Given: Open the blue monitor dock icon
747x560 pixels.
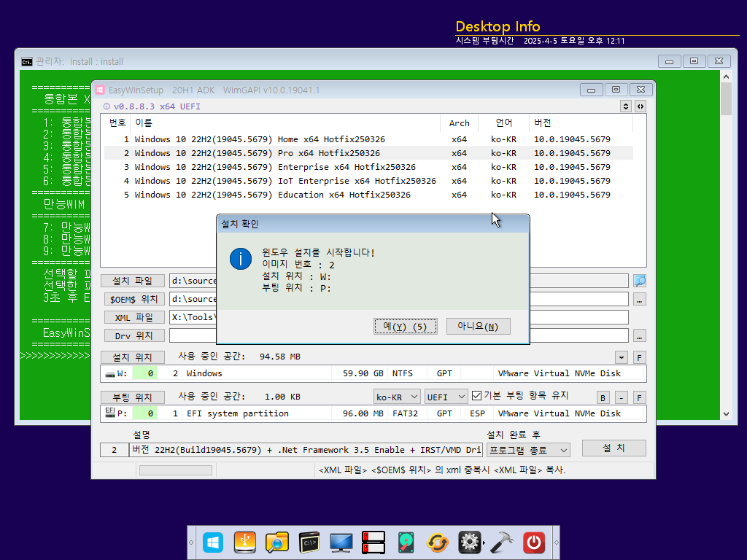Looking at the screenshot, I should tap(341, 542).
